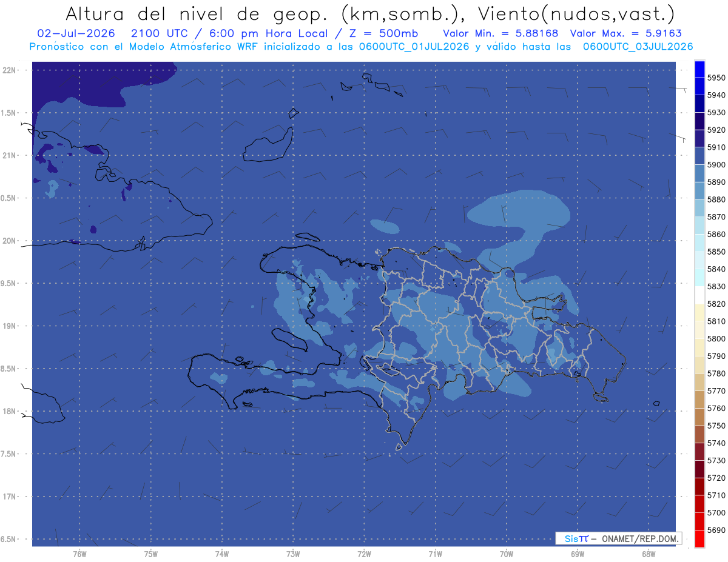Click the colorbar label '5740'

click(x=716, y=443)
